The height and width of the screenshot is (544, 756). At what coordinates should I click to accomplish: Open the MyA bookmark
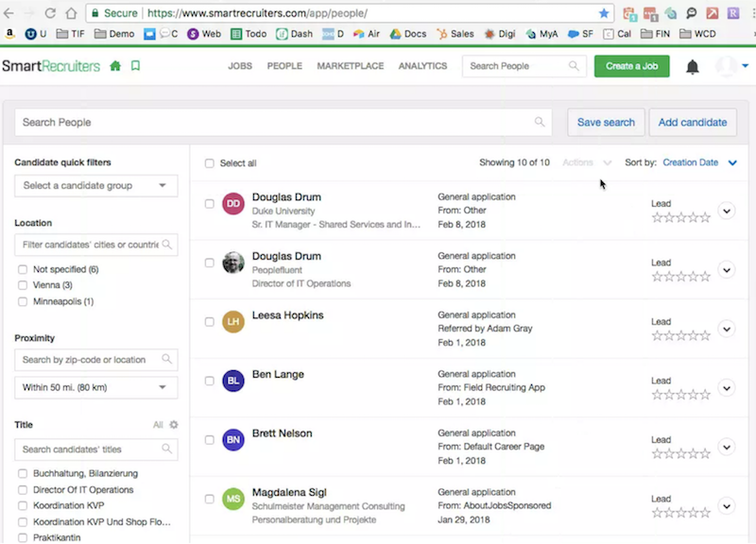541,34
